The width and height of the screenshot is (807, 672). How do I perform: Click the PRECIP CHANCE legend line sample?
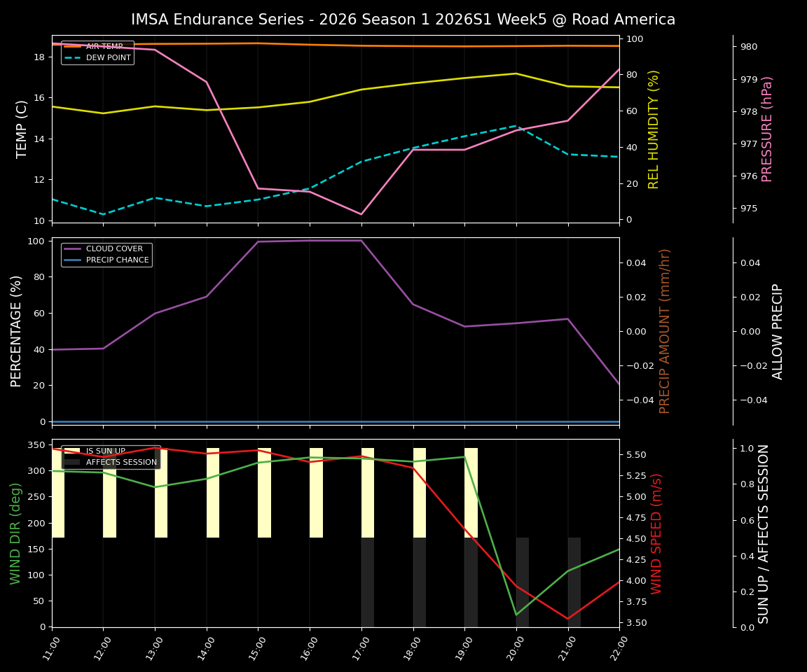click(71, 259)
